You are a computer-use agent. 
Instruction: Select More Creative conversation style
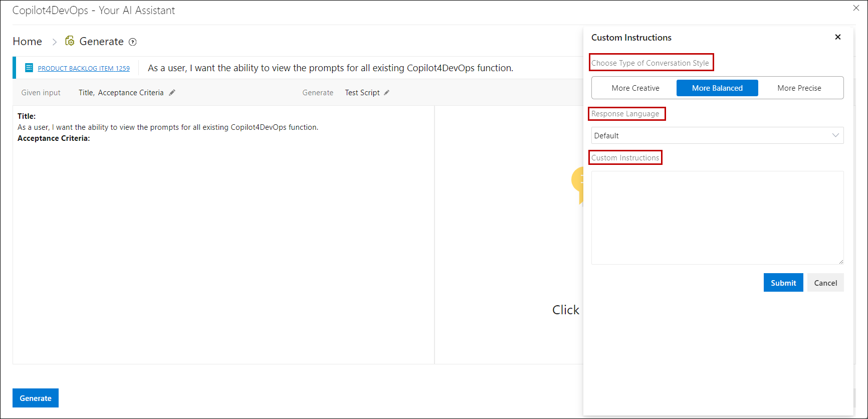coord(635,88)
